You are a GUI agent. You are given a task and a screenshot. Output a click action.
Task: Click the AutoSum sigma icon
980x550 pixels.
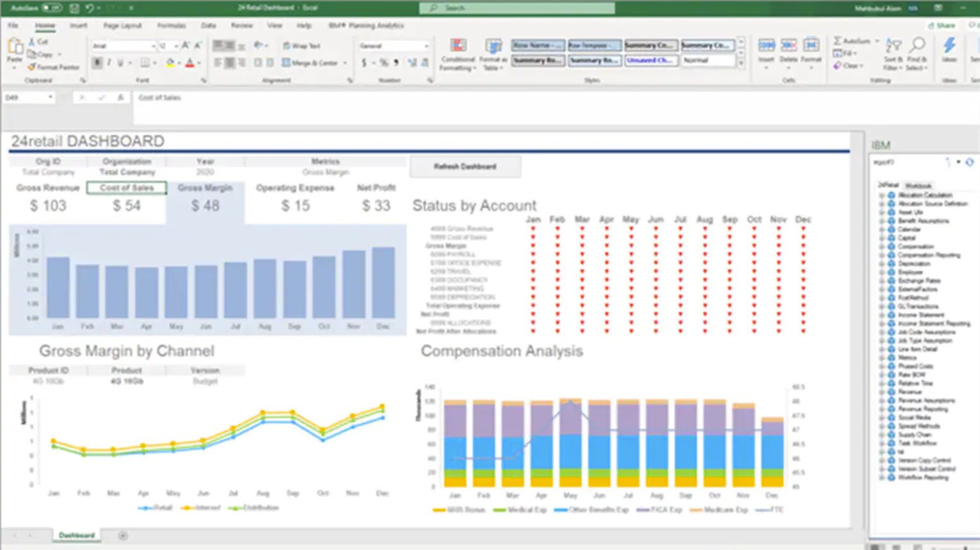[837, 41]
